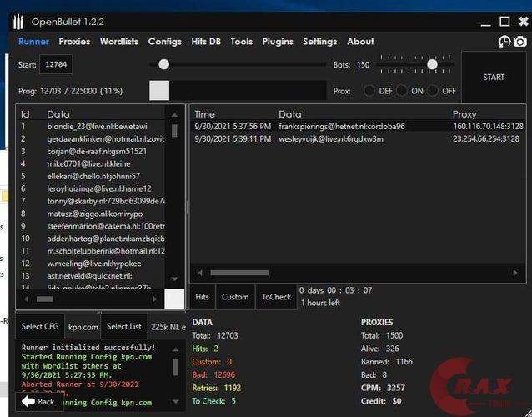Maximize the OpenBullet window
532x417 pixels.
504,22
